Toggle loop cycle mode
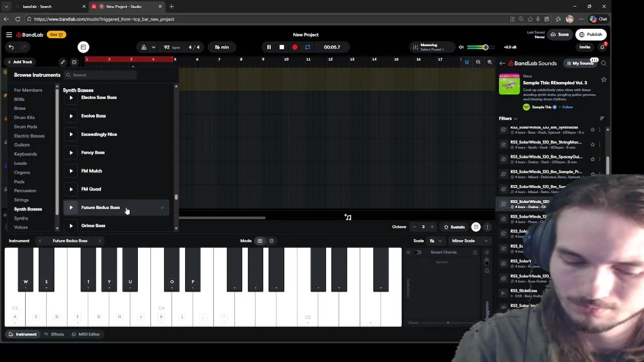Viewport: 644px width, 362px height. 307,47
